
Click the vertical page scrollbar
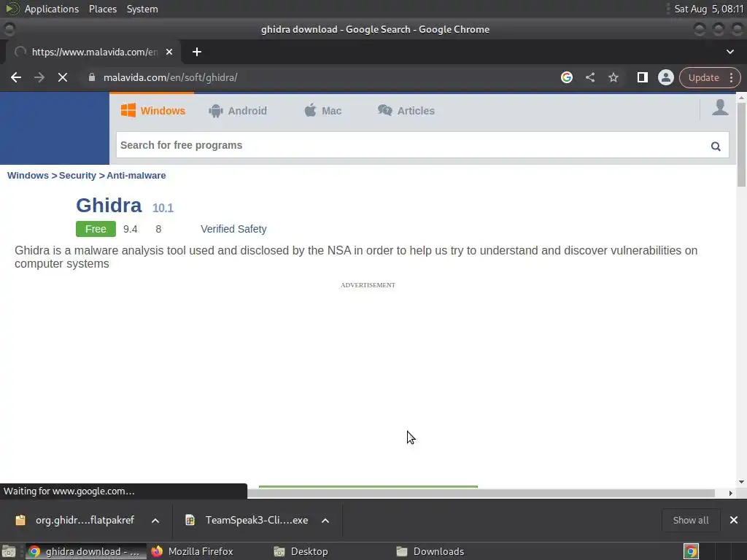point(741,145)
